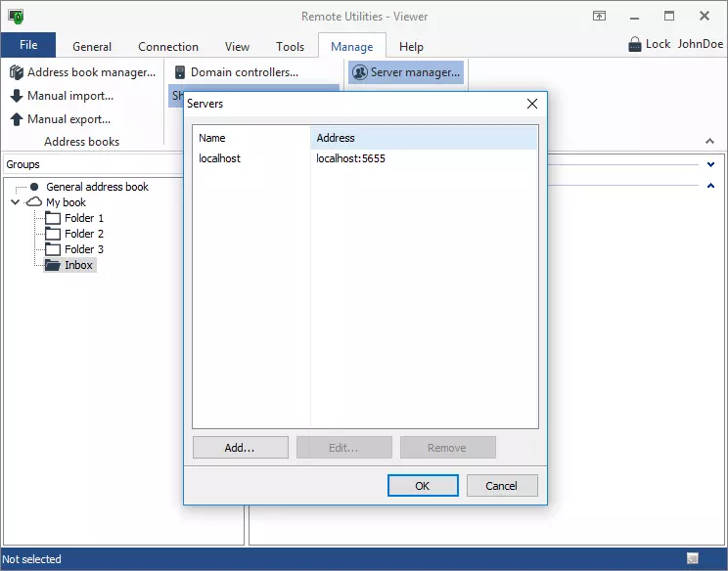Click down chevron on right panel header
Screen dimensions: 728x571
click(710, 165)
